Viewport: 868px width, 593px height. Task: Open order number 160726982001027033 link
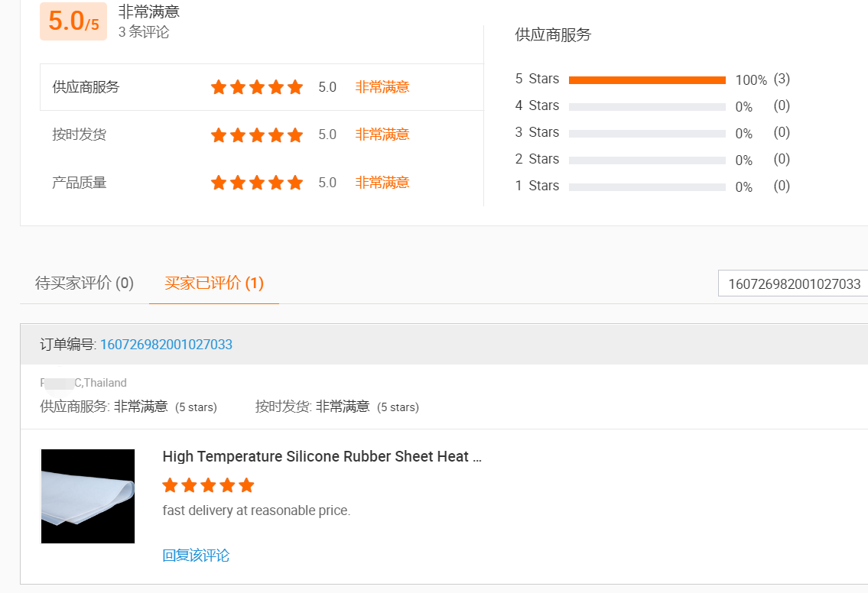coord(166,345)
